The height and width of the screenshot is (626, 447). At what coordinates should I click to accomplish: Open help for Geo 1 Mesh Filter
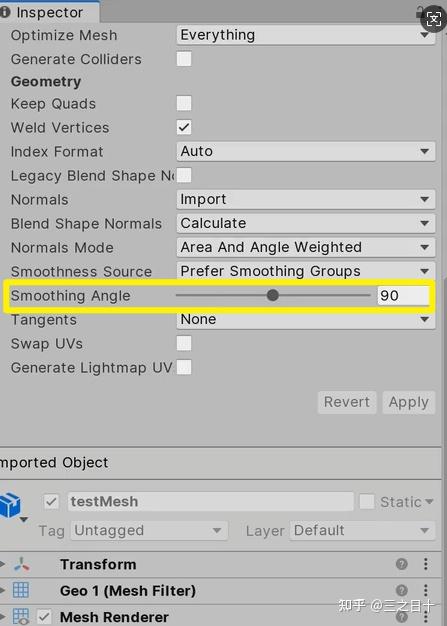coord(402,590)
